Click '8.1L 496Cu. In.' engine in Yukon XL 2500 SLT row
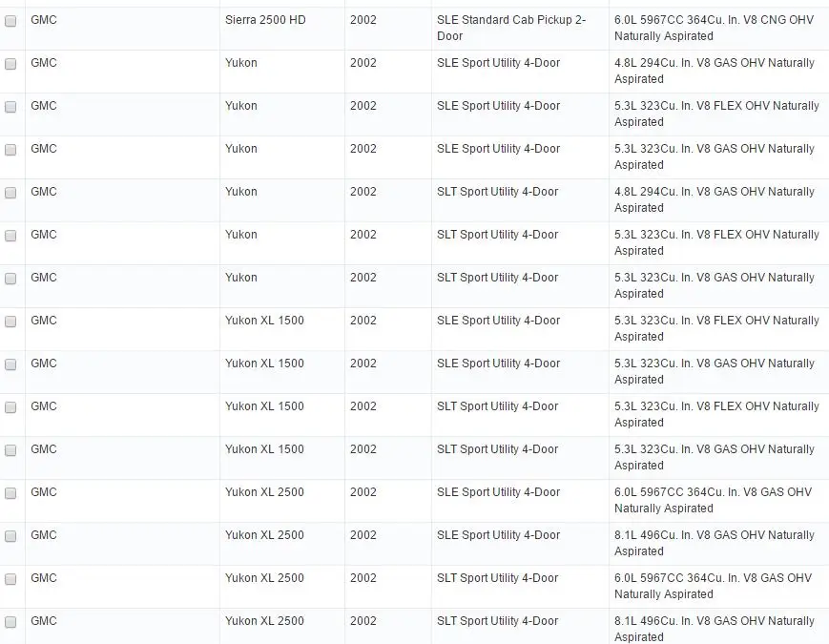829x644 pixels. pyautogui.click(x=715, y=629)
